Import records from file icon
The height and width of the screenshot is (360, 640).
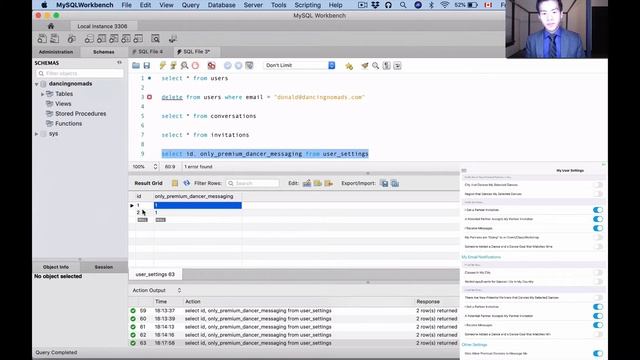point(395,183)
